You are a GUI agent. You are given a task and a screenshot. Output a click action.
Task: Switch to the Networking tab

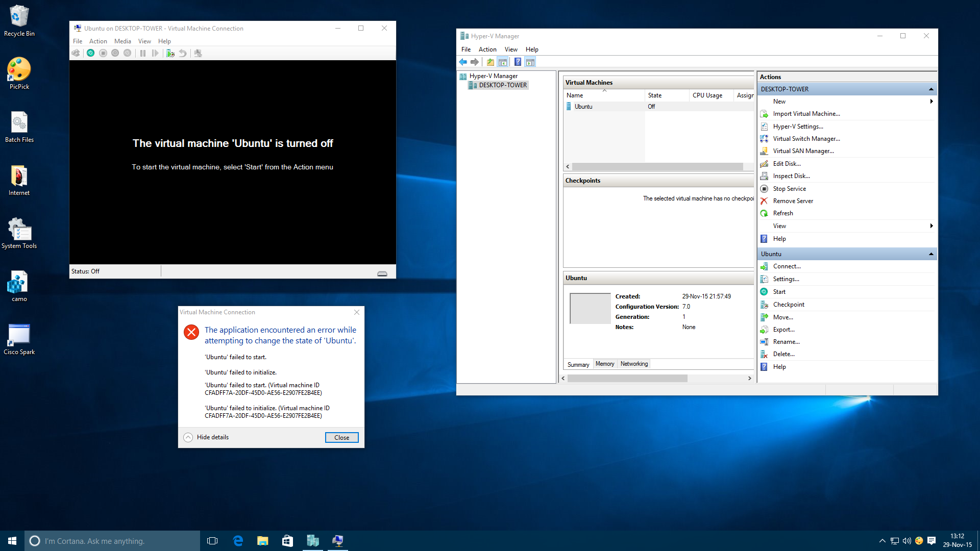634,364
